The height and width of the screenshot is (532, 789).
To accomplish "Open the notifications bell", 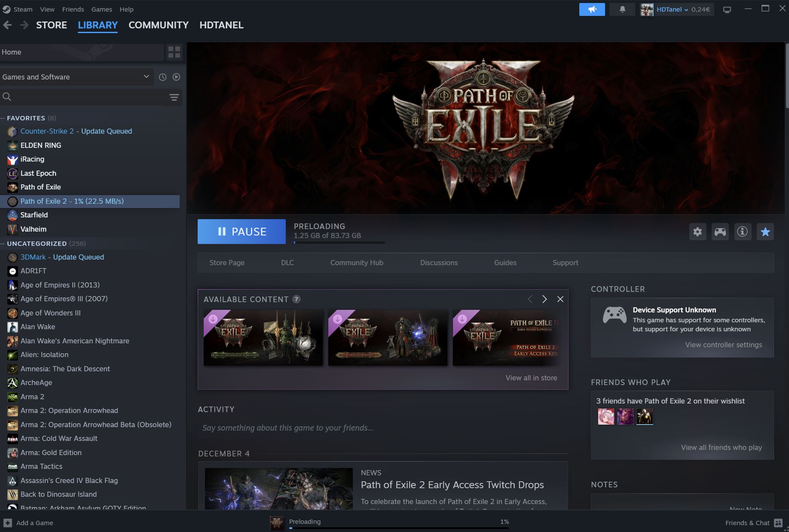I will [622, 9].
